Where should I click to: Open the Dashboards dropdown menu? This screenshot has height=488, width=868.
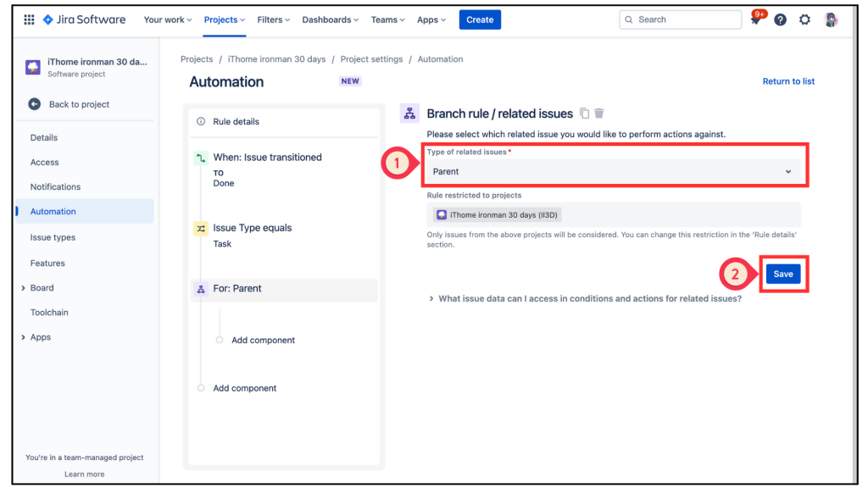(330, 20)
